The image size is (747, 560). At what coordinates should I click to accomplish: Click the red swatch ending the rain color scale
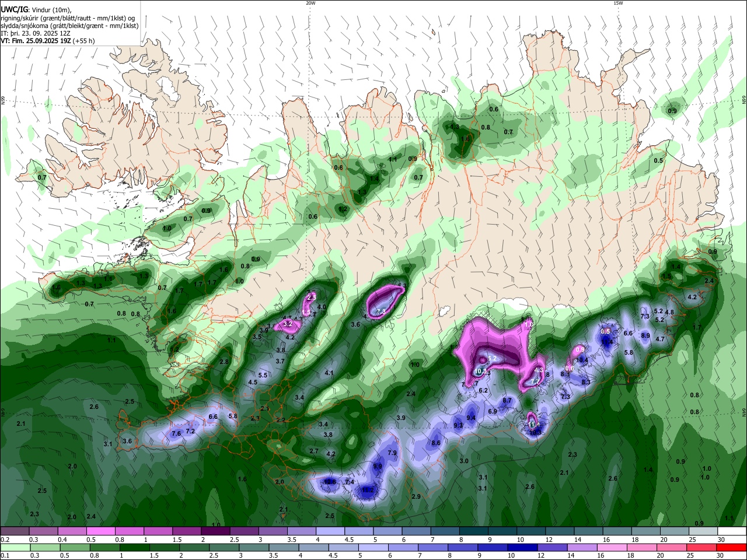pos(732,547)
